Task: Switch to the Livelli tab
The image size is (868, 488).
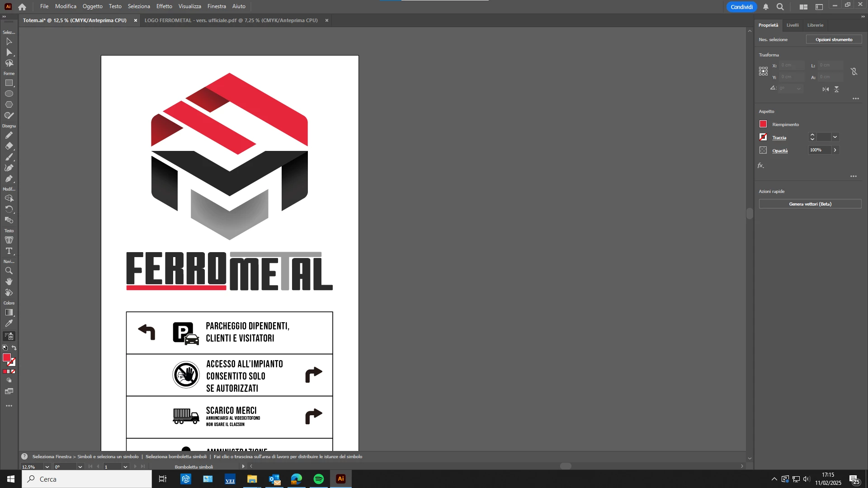Action: click(793, 25)
